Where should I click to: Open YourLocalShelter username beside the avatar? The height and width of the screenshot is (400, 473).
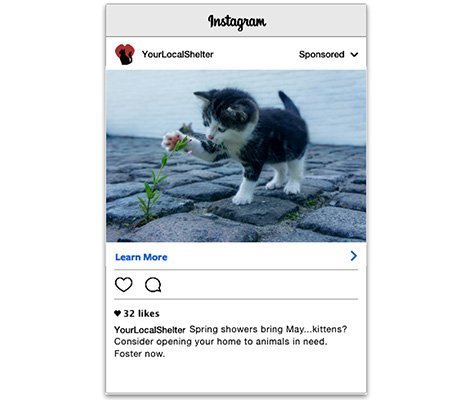(x=178, y=54)
